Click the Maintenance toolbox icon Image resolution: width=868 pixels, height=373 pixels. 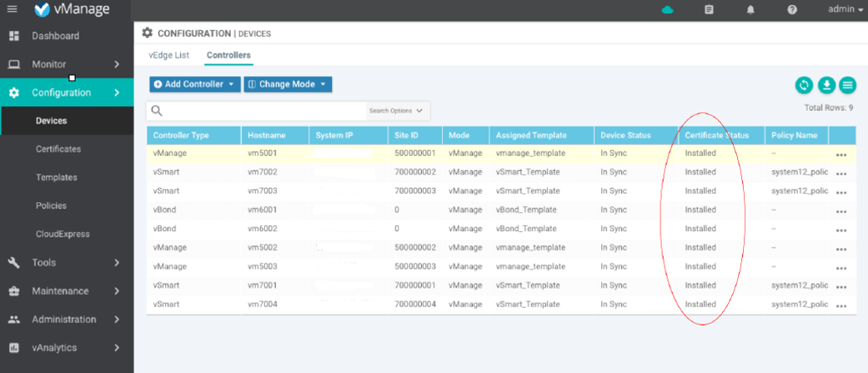click(14, 291)
